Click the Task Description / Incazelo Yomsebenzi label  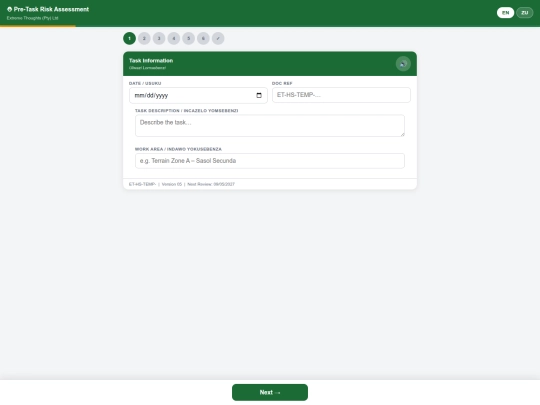(x=186, y=111)
